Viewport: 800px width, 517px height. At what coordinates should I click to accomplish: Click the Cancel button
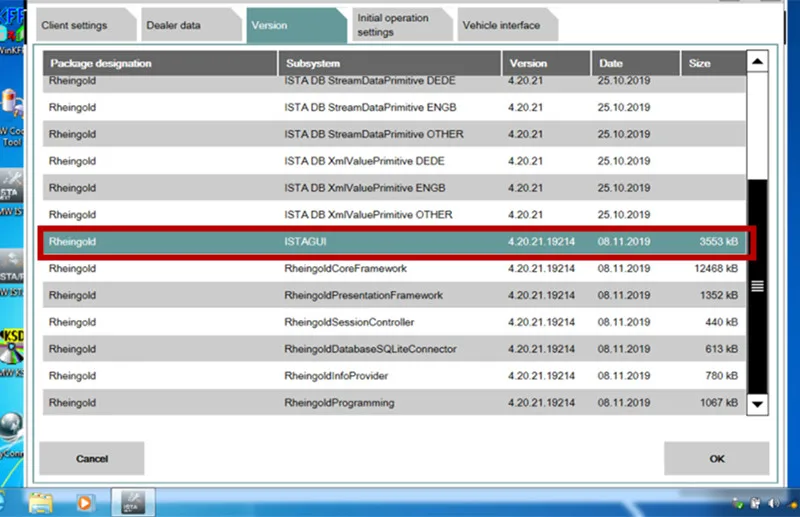point(92,458)
